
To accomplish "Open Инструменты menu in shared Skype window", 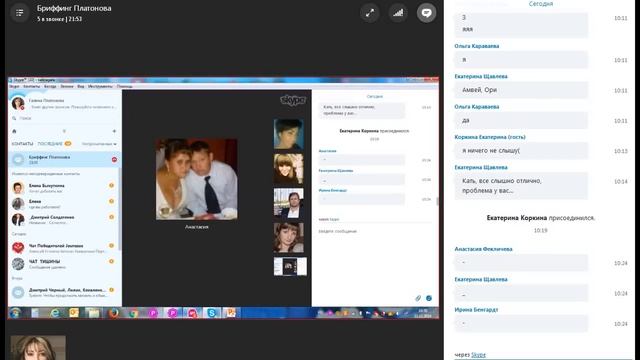I will 100,87.
